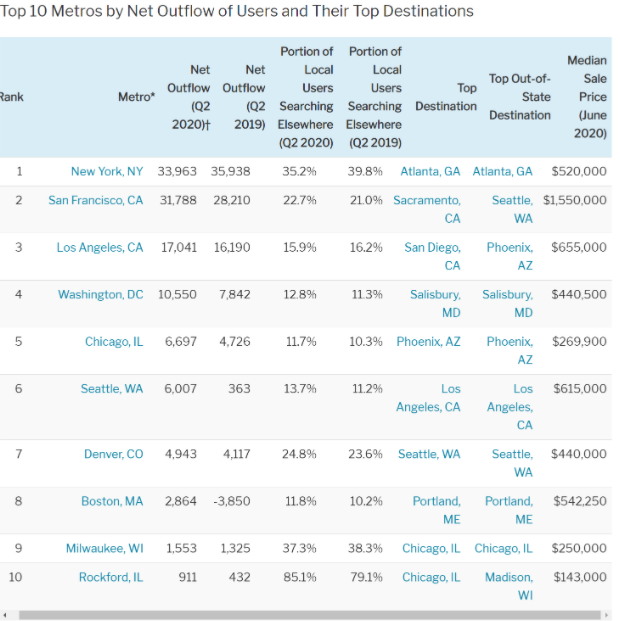The height and width of the screenshot is (621, 620).
Task: Open the Seattle, WA metro link
Action: 111,388
